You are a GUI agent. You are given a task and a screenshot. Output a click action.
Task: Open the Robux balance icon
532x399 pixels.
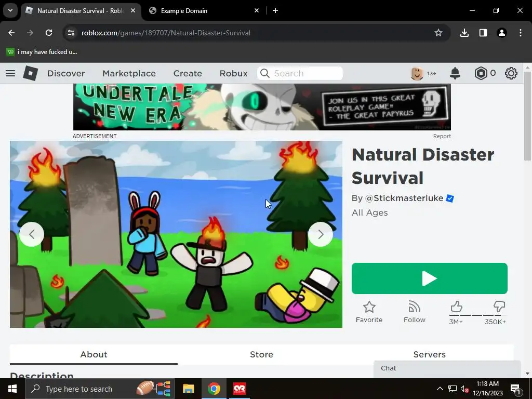(481, 73)
